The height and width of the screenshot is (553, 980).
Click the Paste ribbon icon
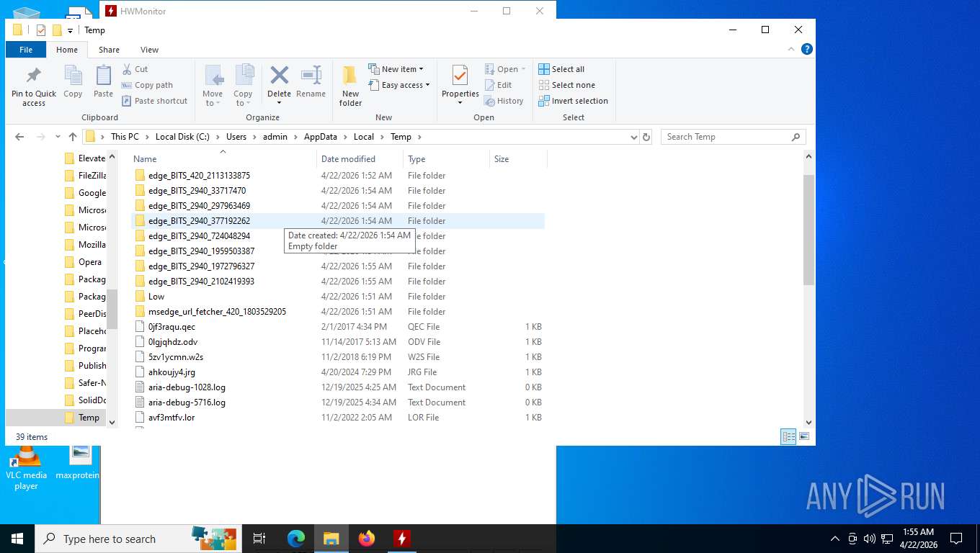coord(103,82)
